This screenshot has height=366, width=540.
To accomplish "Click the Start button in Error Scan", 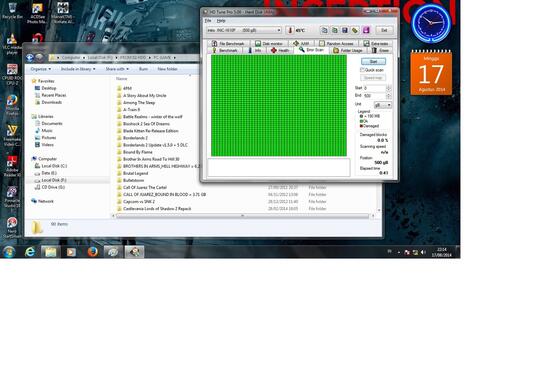I will tap(373, 62).
